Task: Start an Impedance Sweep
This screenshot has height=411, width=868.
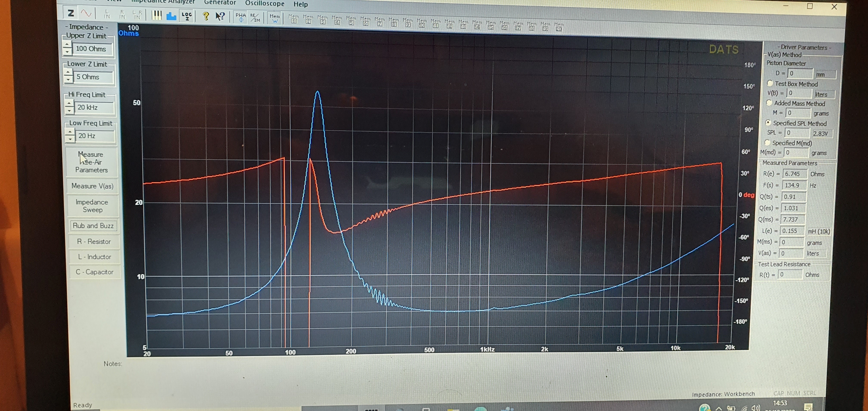Action: pos(92,206)
